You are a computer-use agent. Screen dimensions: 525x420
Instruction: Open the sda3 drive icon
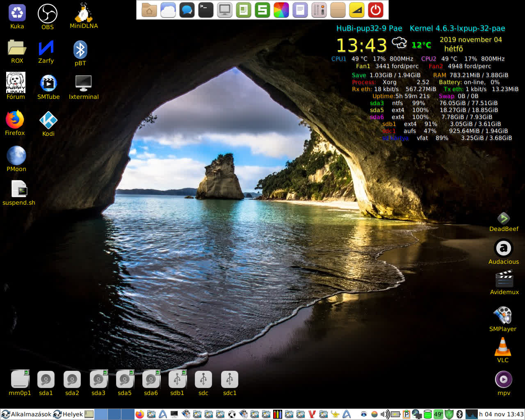pos(98,379)
